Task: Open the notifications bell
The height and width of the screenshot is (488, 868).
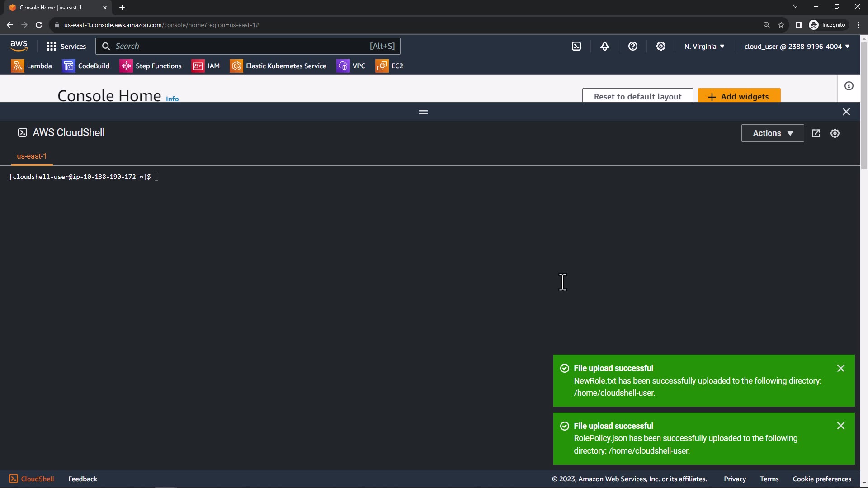Action: 604,46
